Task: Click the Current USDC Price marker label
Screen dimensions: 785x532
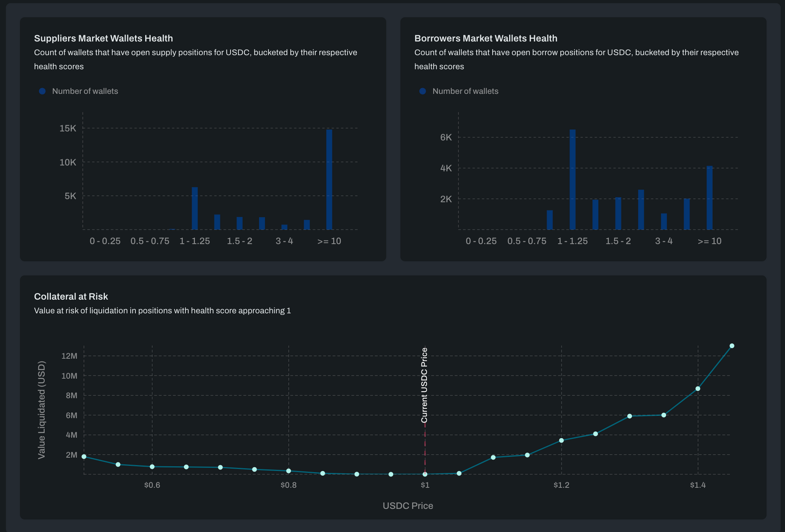Action: click(424, 385)
